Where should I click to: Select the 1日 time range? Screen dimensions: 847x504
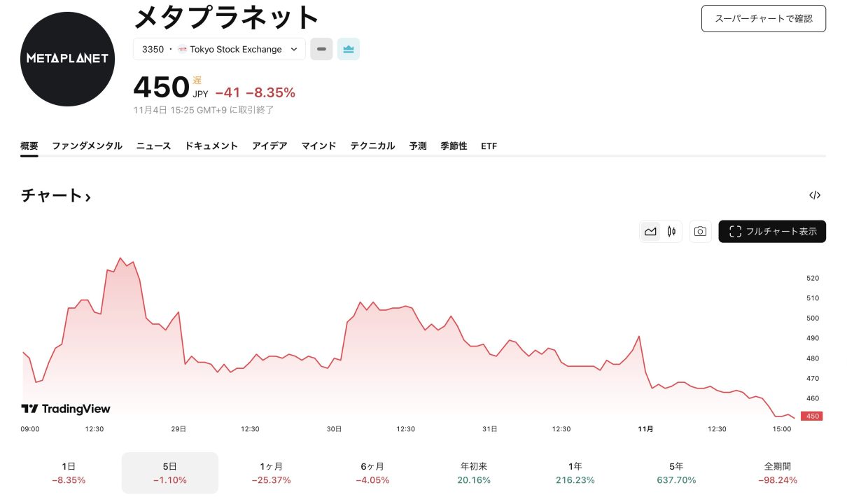point(69,472)
